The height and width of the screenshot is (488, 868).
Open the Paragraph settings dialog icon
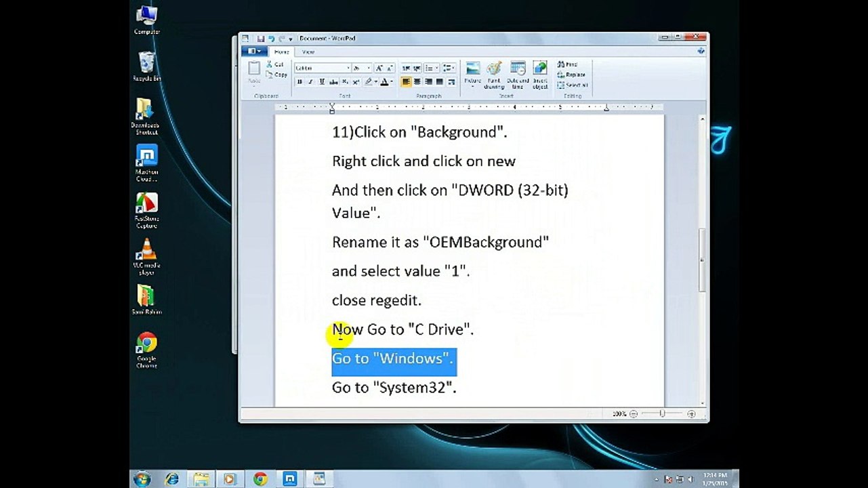click(451, 82)
